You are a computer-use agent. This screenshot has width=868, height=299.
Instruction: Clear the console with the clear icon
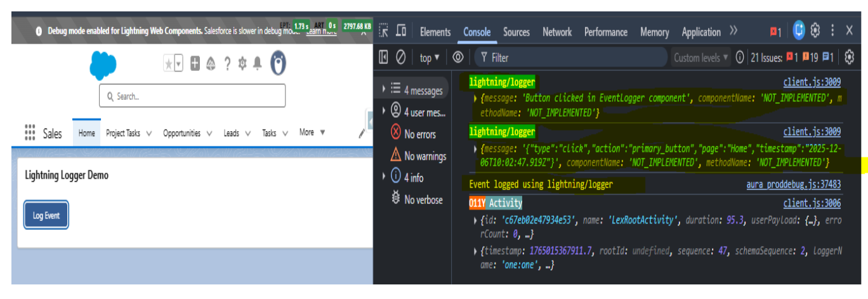400,58
